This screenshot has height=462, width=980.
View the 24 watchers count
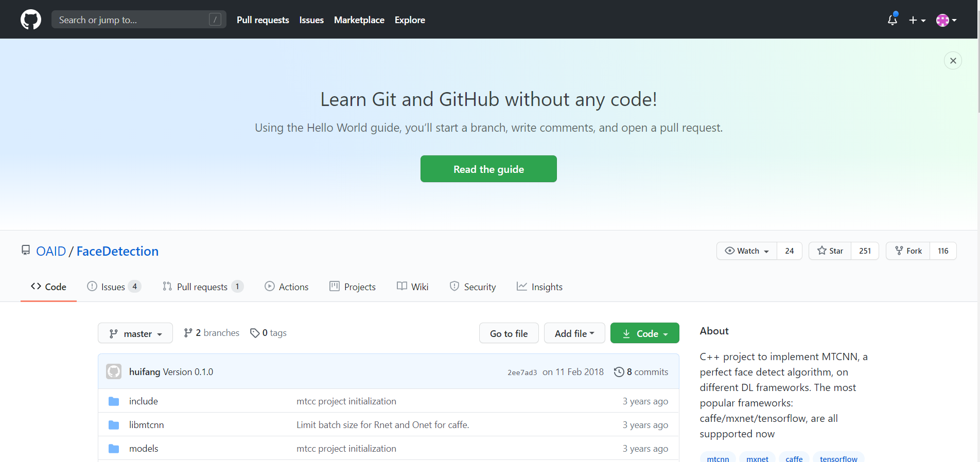[790, 251]
